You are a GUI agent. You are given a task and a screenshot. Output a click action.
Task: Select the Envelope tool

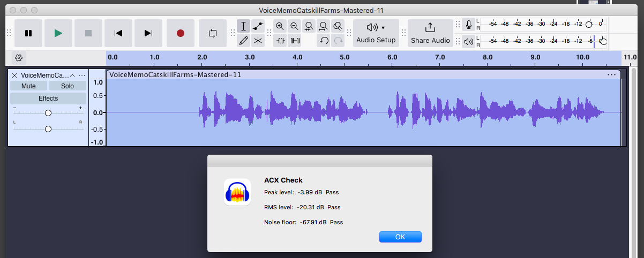point(258,26)
